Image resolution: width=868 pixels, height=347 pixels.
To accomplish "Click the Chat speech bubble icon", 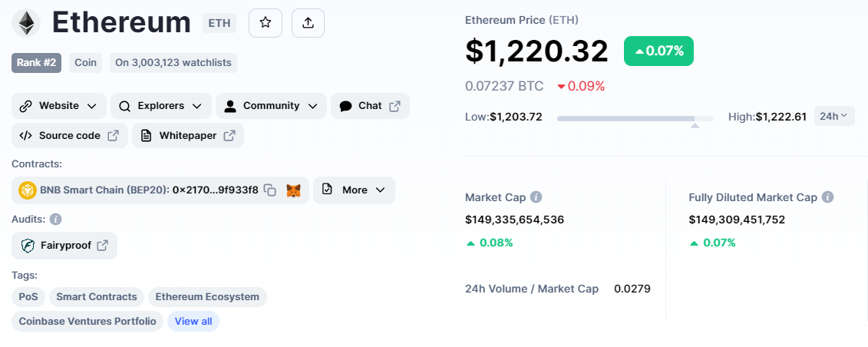I will 346,106.
